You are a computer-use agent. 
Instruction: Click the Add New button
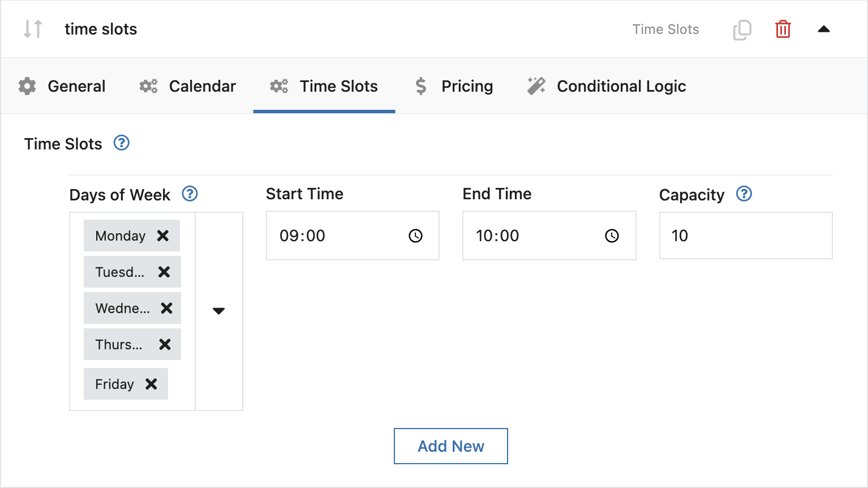[451, 446]
